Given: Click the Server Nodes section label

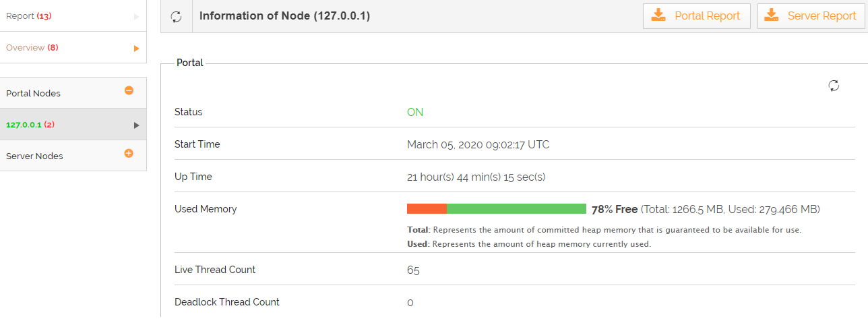Looking at the screenshot, I should pyautogui.click(x=34, y=156).
